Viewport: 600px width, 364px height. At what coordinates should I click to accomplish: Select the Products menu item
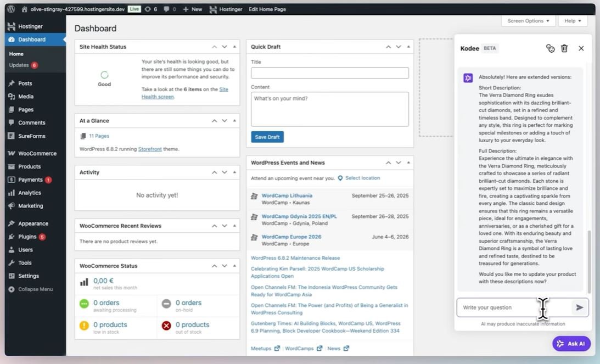[29, 166]
